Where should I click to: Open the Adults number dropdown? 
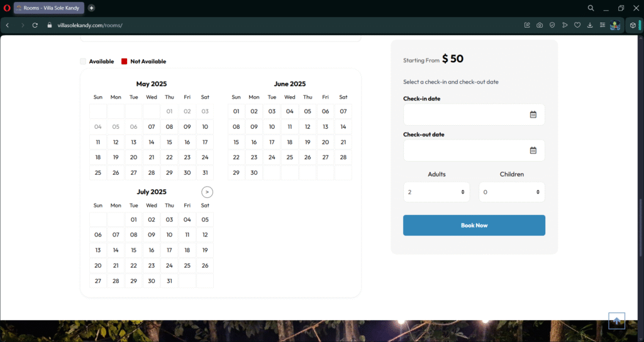tap(436, 192)
